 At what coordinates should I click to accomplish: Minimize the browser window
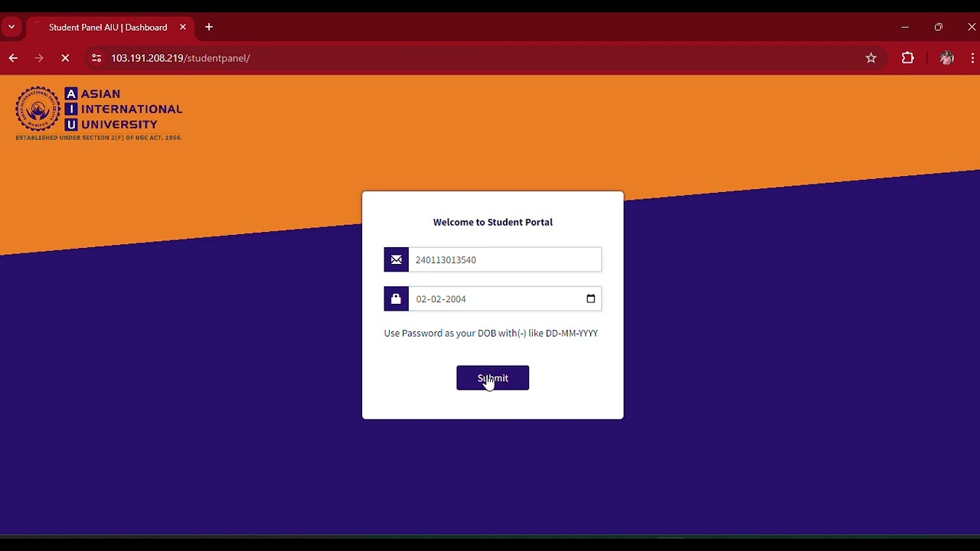[x=905, y=28]
